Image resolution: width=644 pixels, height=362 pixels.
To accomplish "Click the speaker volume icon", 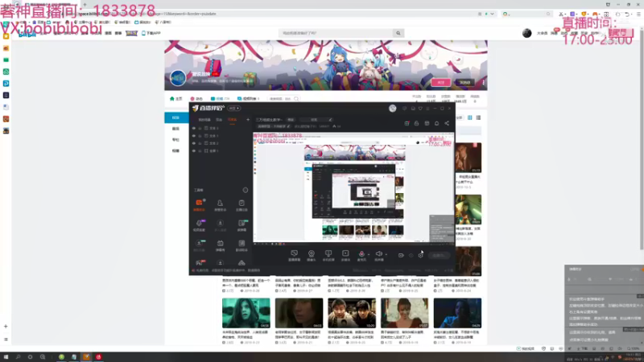I will click(x=378, y=254).
